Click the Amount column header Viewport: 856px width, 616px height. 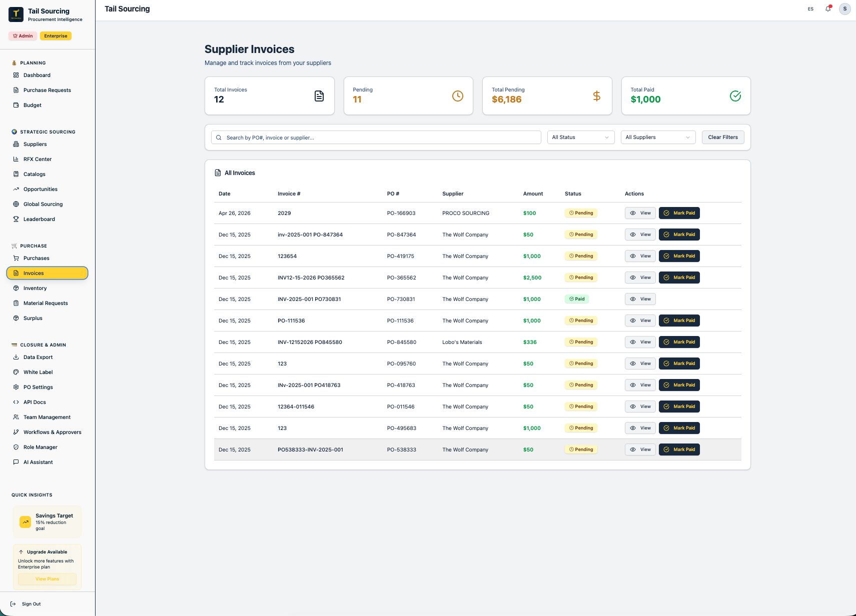[x=533, y=193]
